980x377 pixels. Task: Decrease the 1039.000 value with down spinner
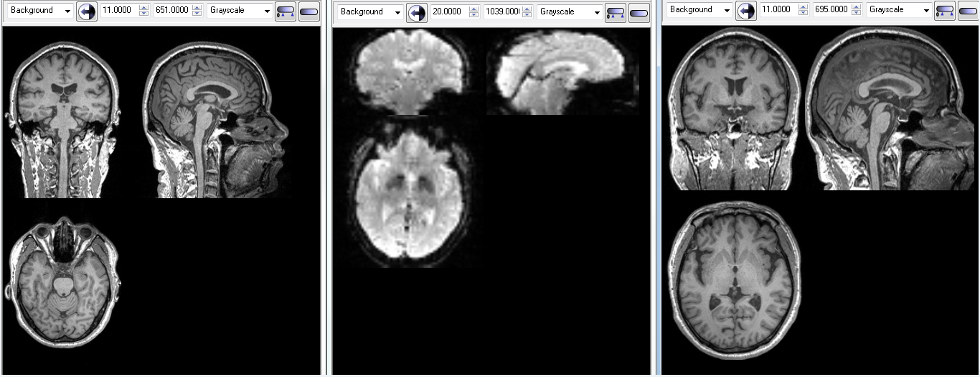click(x=527, y=15)
